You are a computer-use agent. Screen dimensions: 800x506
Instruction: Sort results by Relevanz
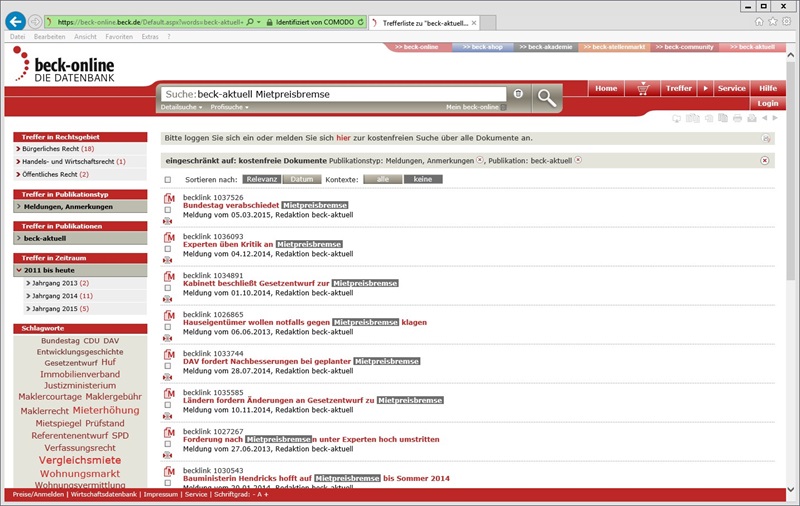262,180
